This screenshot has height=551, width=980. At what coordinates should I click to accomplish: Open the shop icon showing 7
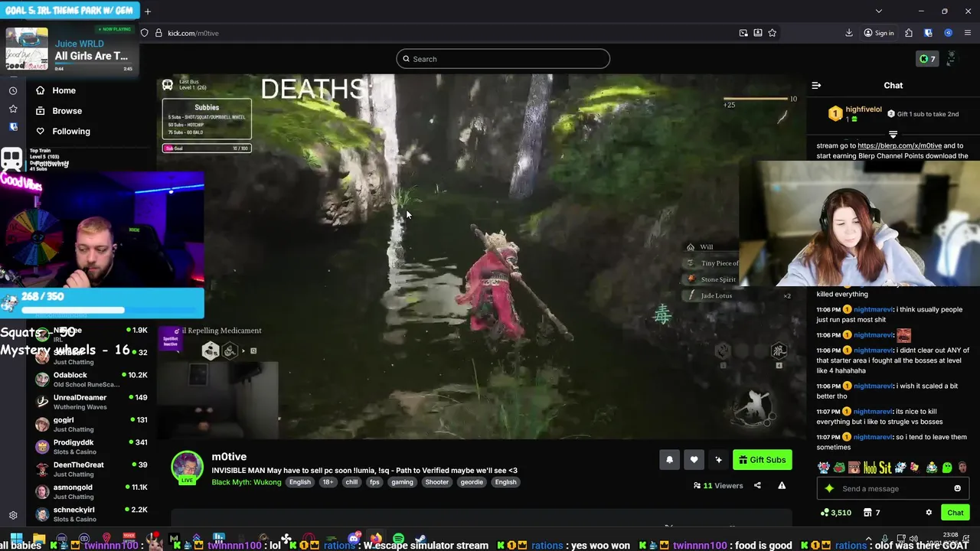(x=871, y=513)
